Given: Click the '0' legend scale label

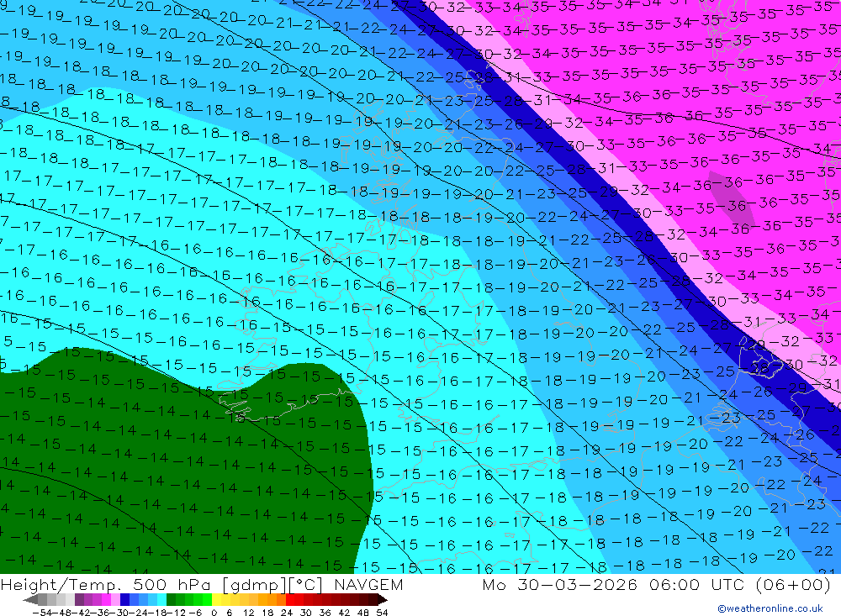Looking at the screenshot, I should [214, 613].
